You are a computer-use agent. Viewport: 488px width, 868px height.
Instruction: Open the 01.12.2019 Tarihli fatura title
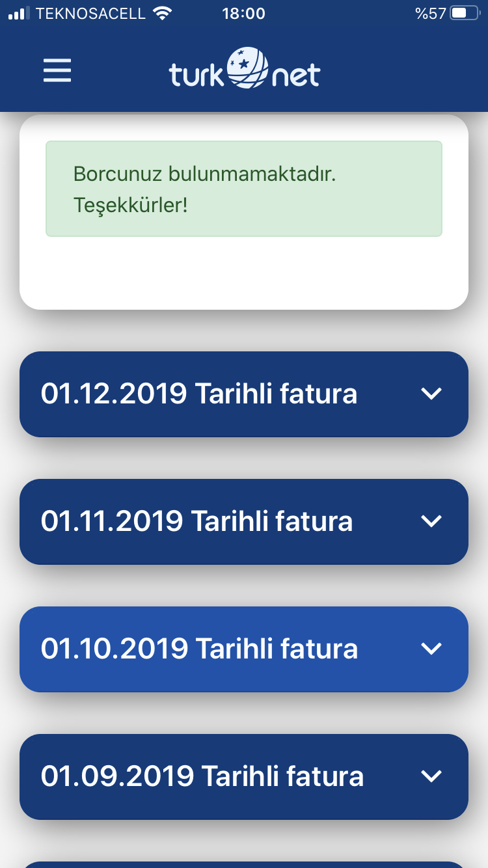[x=199, y=394]
